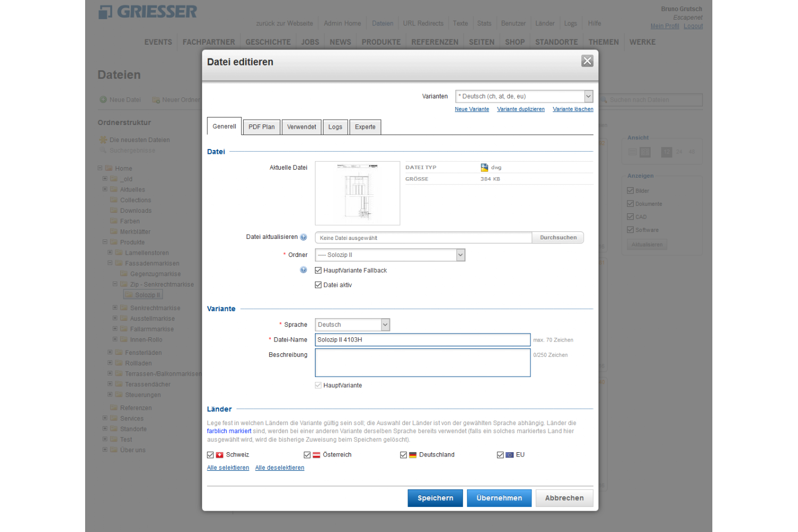Close the Datei editieren dialog
Image resolution: width=798 pixels, height=532 pixels.
[587, 61]
